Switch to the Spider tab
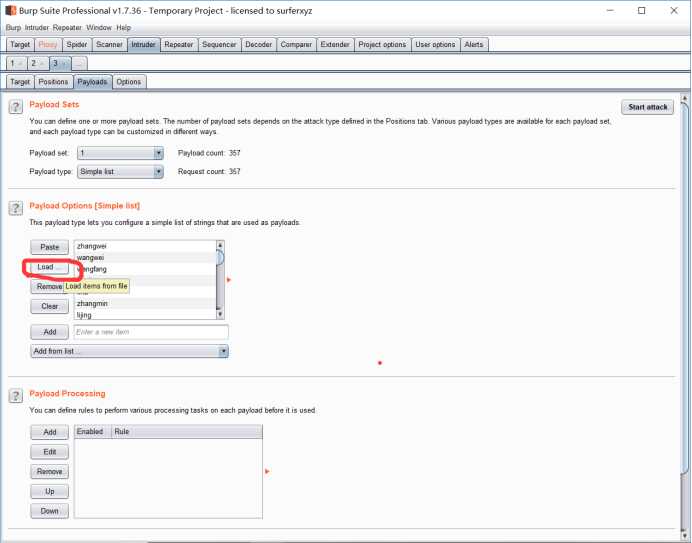This screenshot has height=543, width=692. click(77, 45)
